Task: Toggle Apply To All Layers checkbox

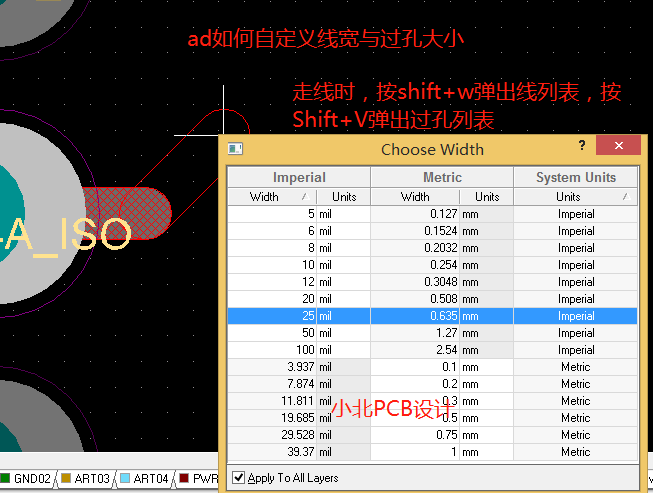Action: [x=238, y=477]
